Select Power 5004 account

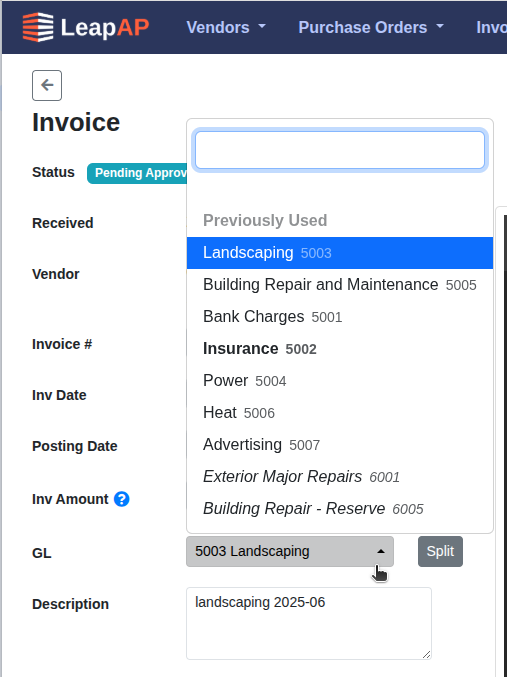tap(340, 380)
